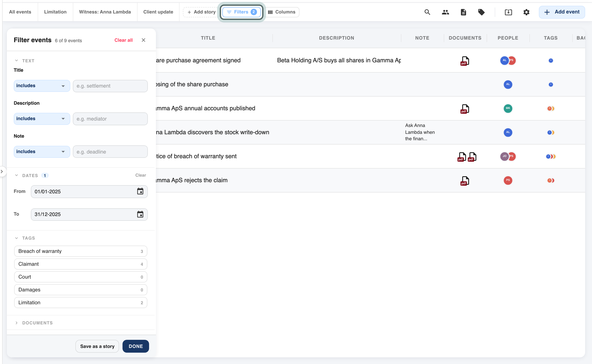Click the To date field 31/12-2025
This screenshot has width=592, height=364.
[x=89, y=214]
